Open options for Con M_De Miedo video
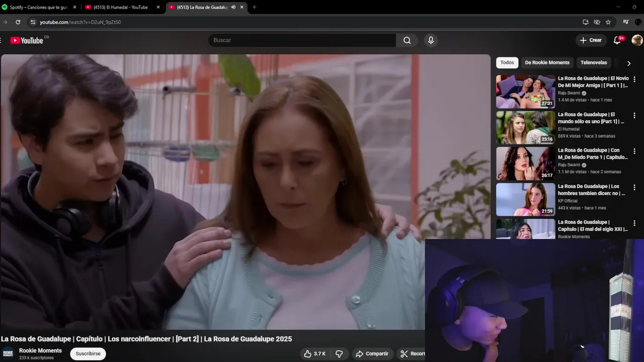 click(634, 151)
